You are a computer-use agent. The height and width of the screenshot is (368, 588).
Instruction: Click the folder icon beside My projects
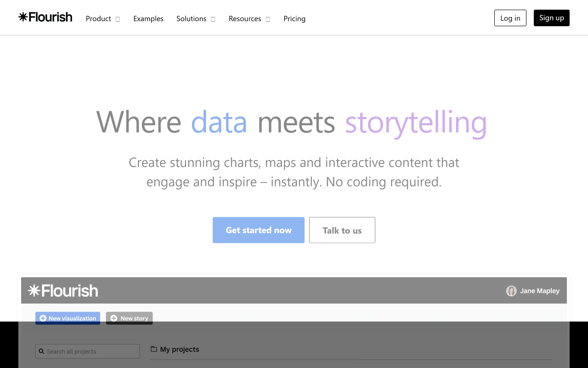(x=154, y=349)
